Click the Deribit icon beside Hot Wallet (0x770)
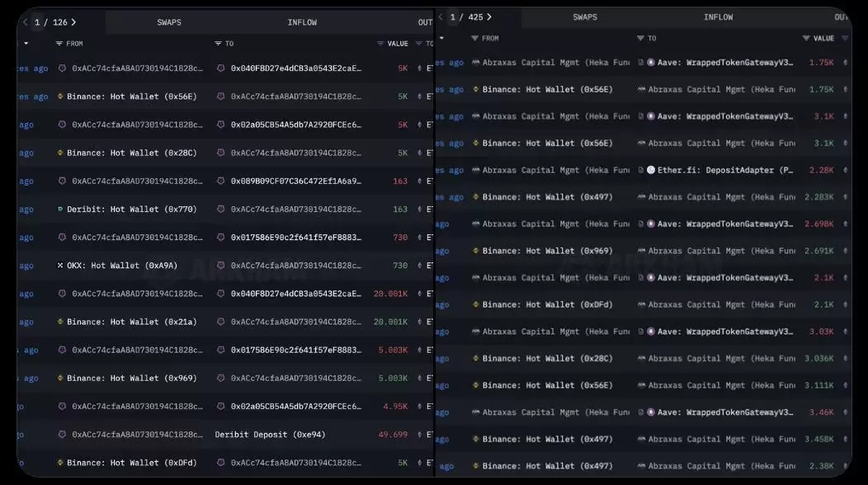The image size is (868, 485). [59, 210]
